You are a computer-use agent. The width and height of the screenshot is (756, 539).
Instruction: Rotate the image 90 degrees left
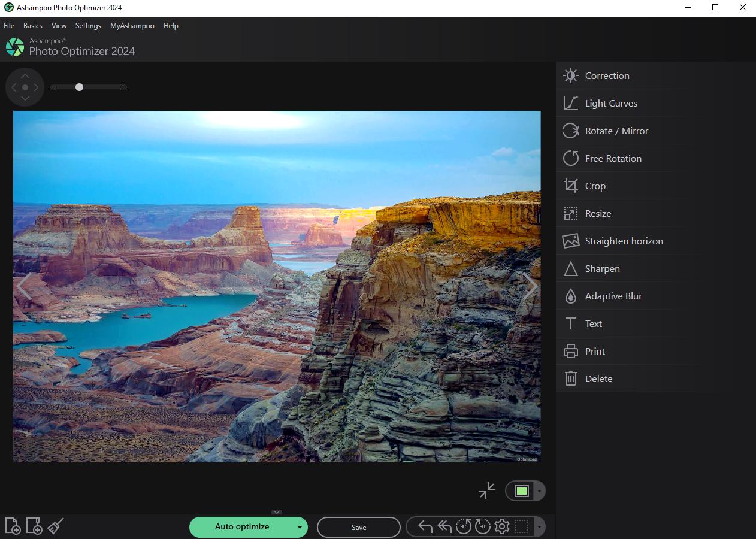point(463,526)
